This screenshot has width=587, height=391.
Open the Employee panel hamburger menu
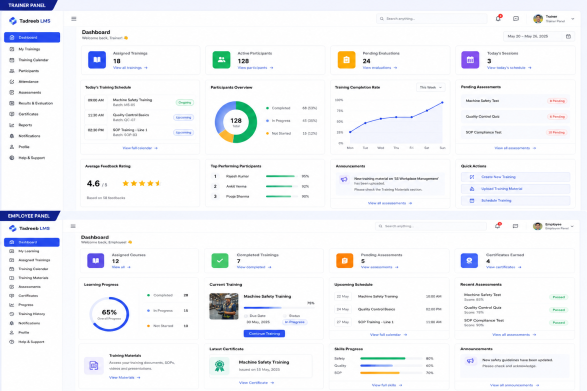click(73, 226)
